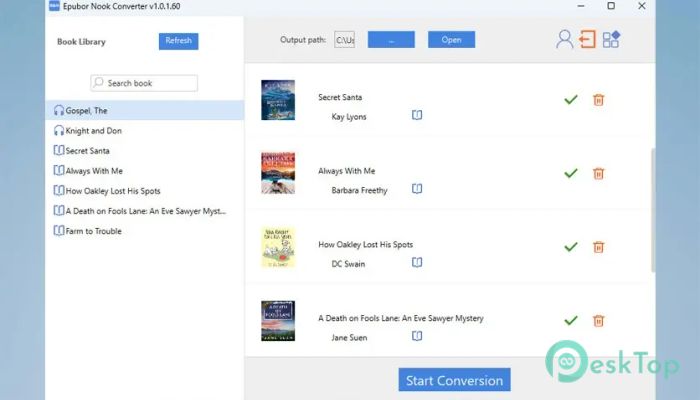Screen dimensions: 700x400
Task: Click green checkmark for Secret Santa
Action: click(x=571, y=100)
